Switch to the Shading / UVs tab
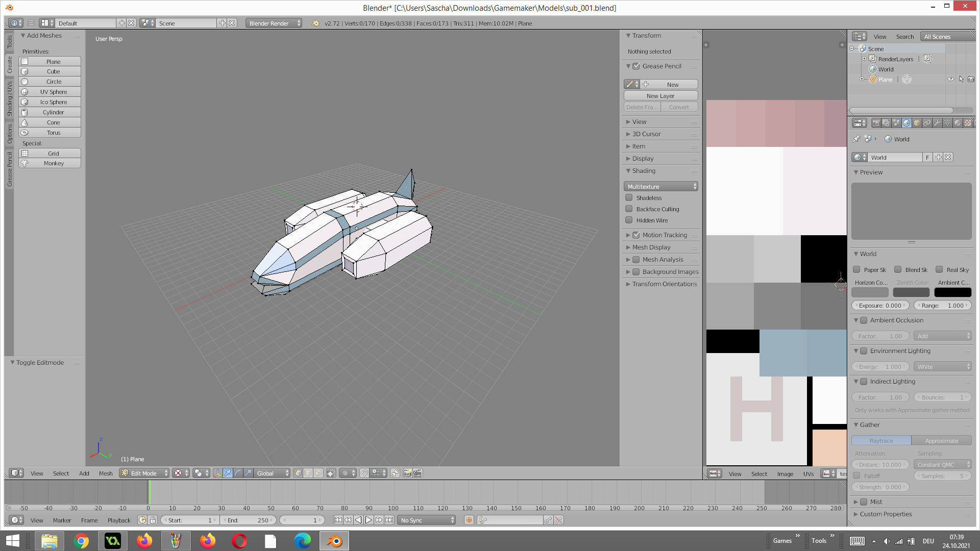 10,98
